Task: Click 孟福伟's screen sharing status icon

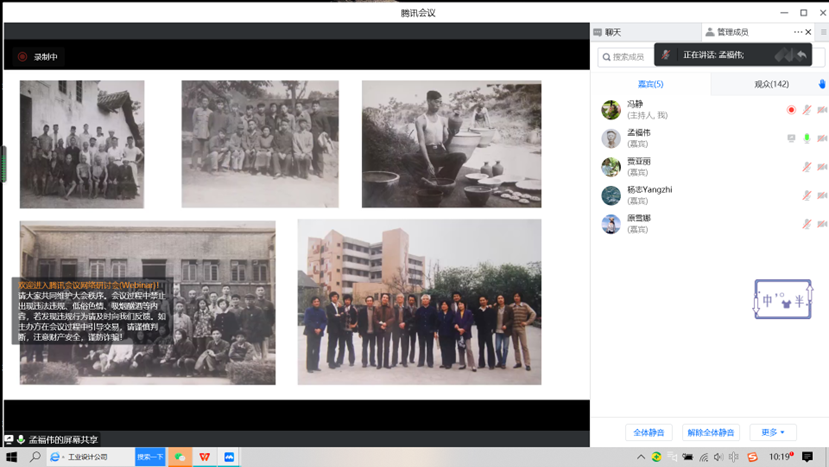Action: point(791,139)
